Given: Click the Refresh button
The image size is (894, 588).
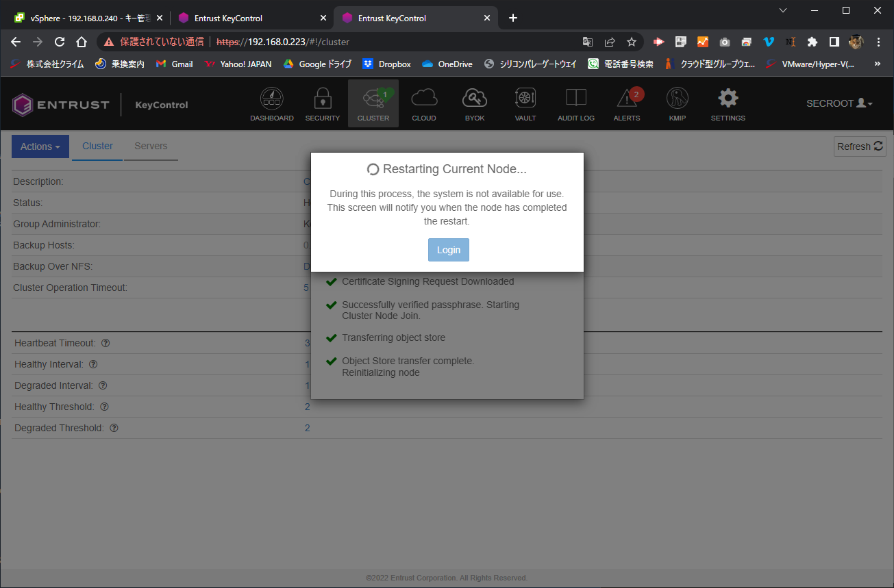Looking at the screenshot, I should coord(860,146).
